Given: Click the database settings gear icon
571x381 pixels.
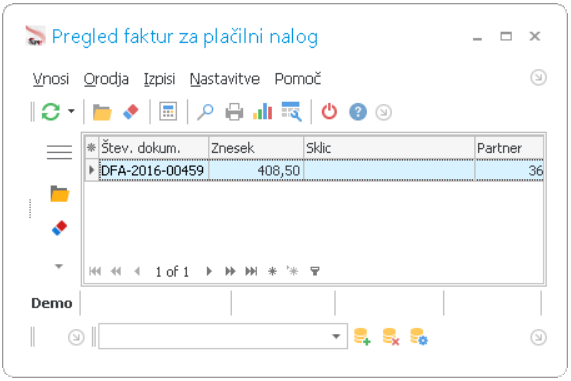Looking at the screenshot, I should pos(419,337).
